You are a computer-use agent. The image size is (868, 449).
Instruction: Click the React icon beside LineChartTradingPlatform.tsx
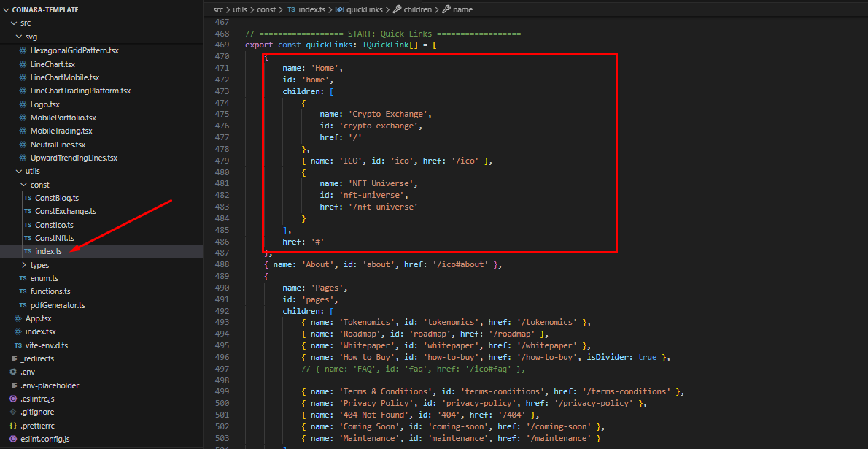click(23, 91)
